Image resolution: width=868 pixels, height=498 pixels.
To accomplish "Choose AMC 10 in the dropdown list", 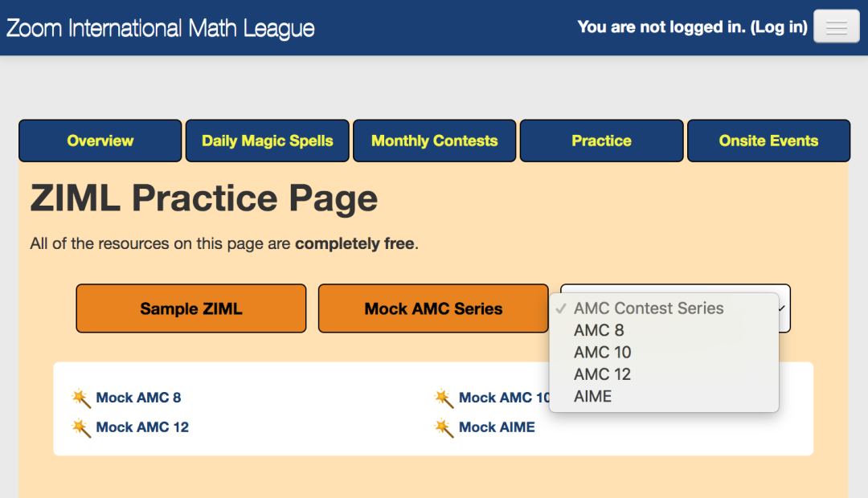I will [x=602, y=352].
